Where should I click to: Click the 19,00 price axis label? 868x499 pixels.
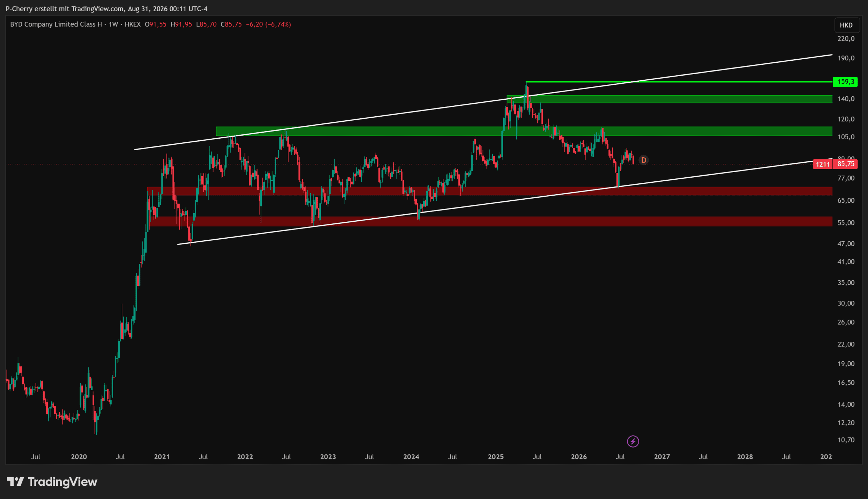846,363
